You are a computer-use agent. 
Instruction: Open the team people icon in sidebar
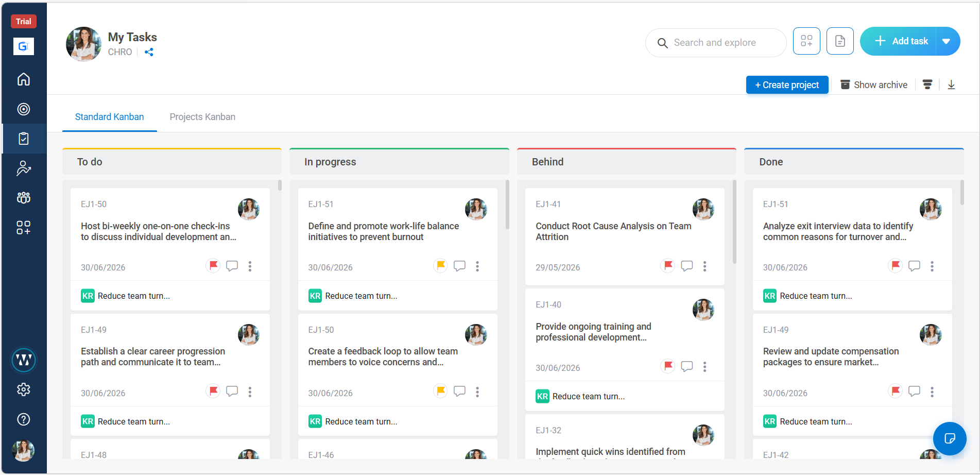tap(24, 198)
